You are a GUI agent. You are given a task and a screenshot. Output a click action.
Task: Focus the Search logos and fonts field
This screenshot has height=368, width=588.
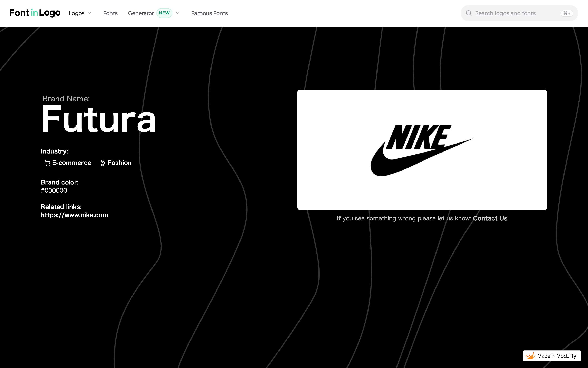point(519,13)
